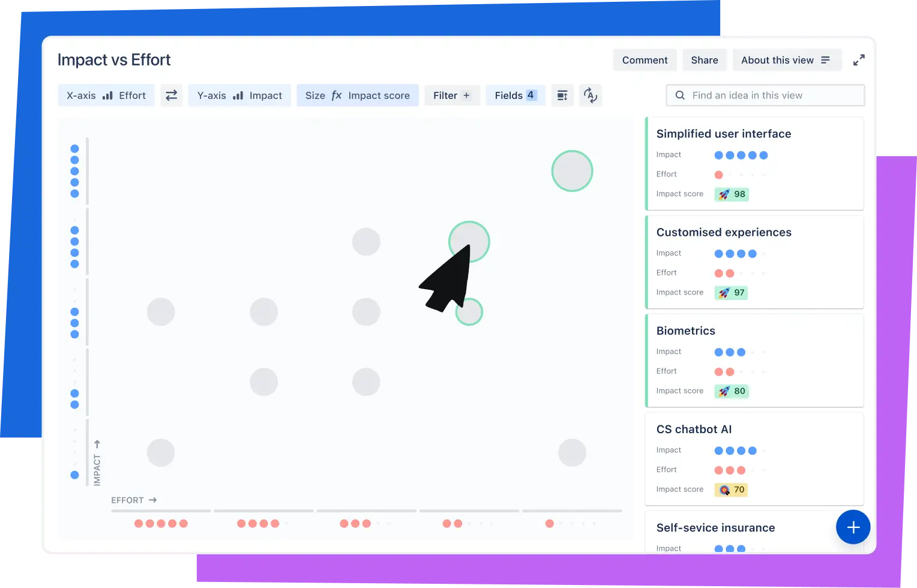Open the Customised experiences card
This screenshot has width=917, height=588.
754,262
